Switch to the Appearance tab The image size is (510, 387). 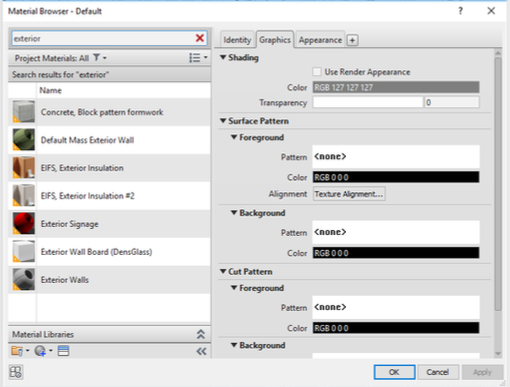click(x=320, y=40)
